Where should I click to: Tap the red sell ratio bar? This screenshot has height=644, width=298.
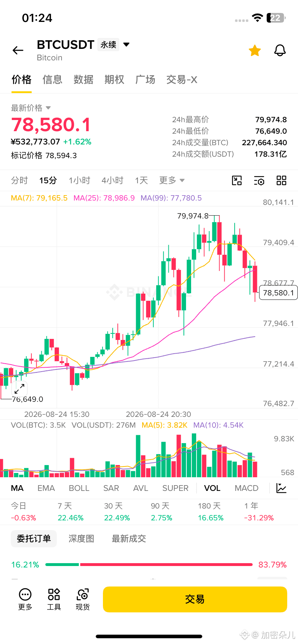click(x=166, y=565)
